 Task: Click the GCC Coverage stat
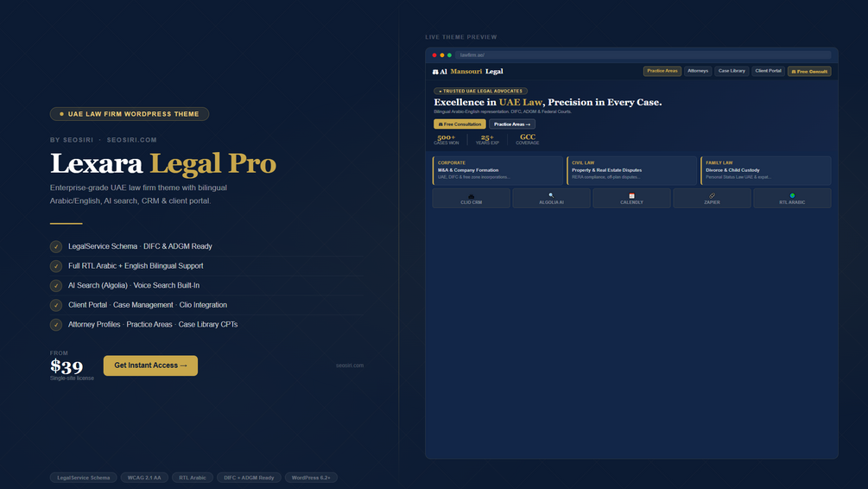coord(528,139)
